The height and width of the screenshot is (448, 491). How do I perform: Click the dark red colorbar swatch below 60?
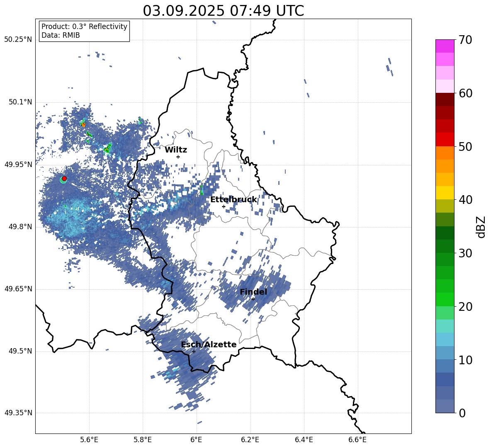(445, 99)
